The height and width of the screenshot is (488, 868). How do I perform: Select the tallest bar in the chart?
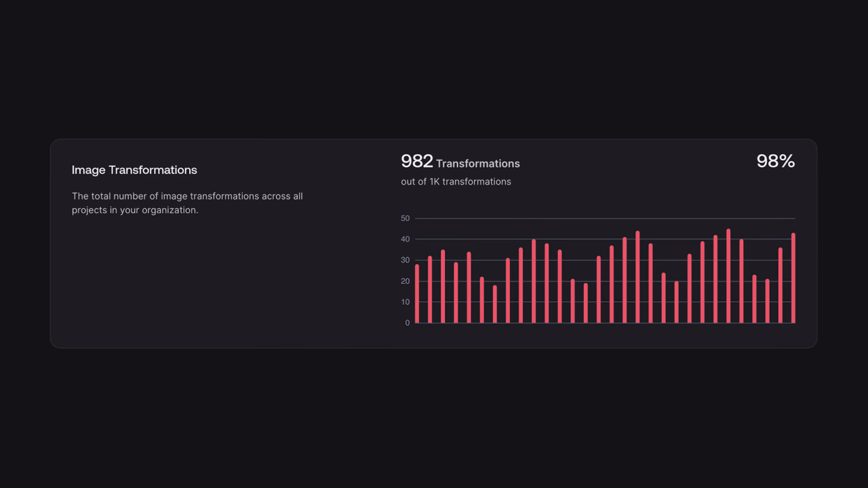(x=728, y=276)
